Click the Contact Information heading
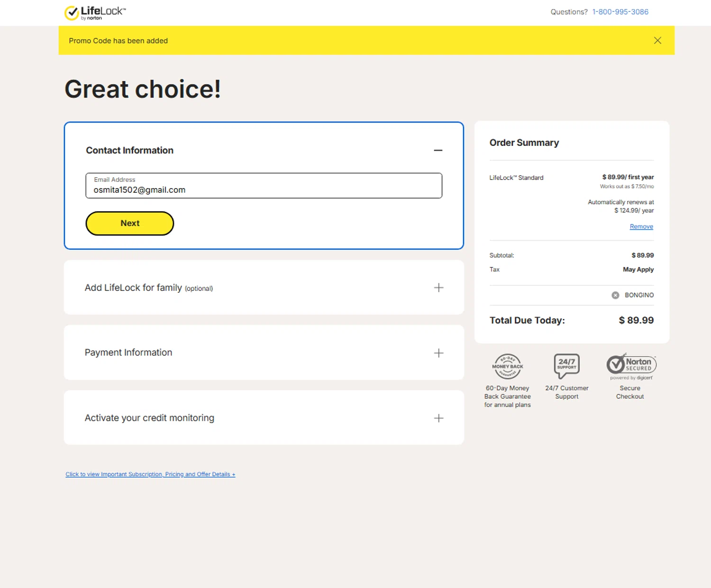The image size is (711, 588). click(x=129, y=150)
